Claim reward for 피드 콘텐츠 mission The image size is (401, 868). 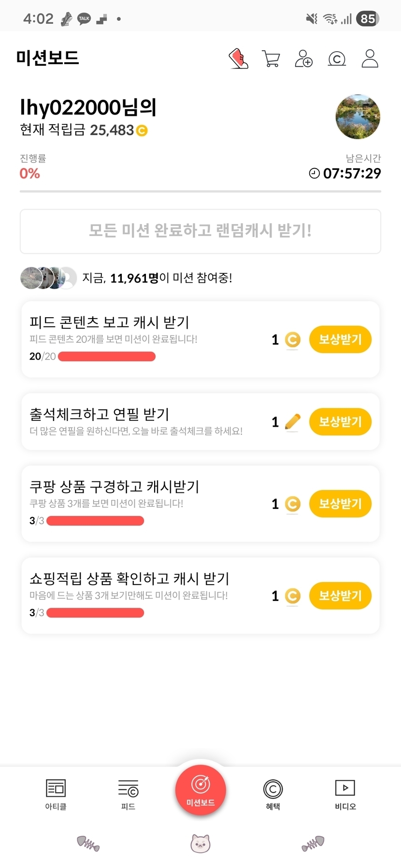tap(340, 339)
